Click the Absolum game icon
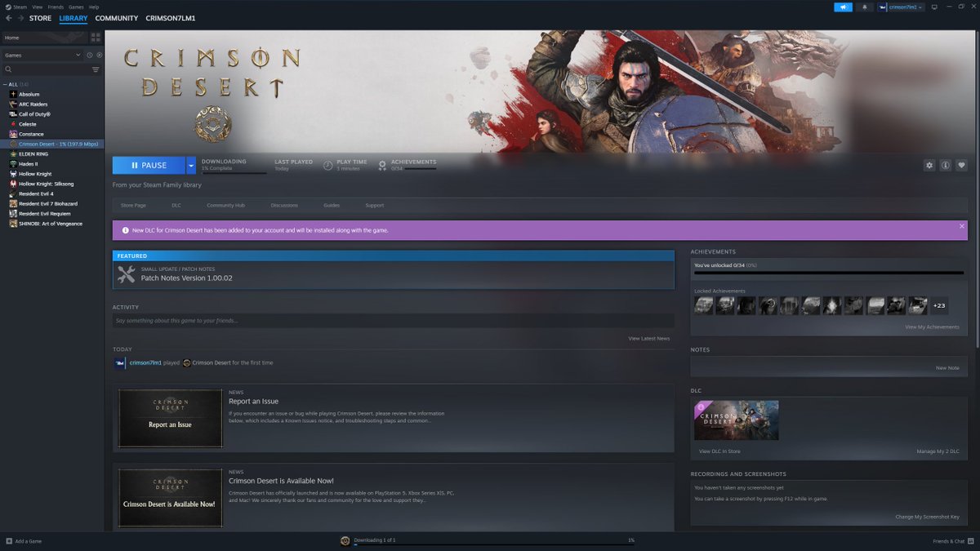This screenshot has height=551, width=980. point(13,94)
